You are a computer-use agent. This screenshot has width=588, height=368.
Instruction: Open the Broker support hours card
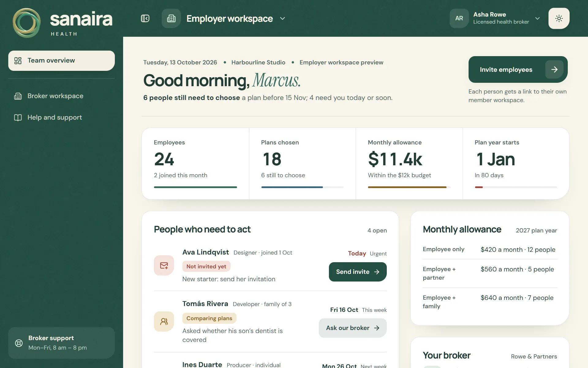point(62,343)
